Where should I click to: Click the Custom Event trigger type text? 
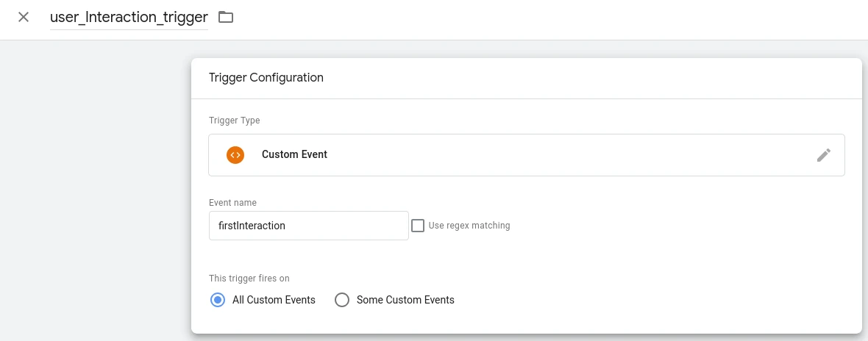[x=294, y=155]
